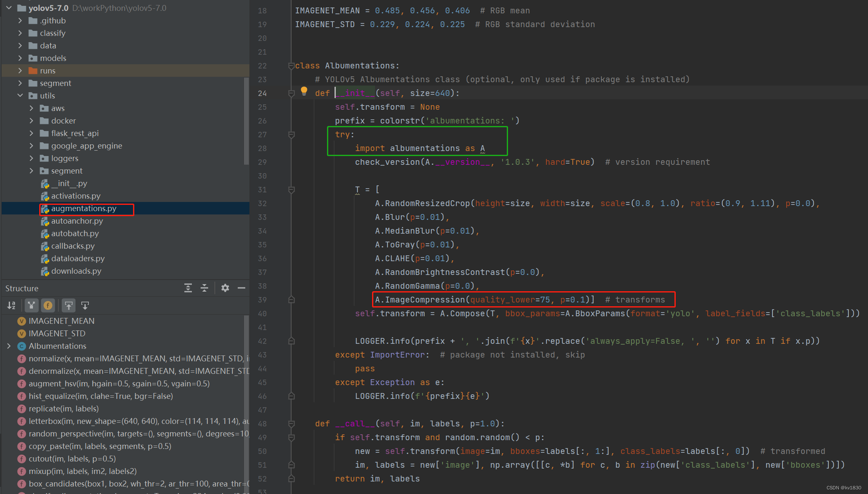Select autoanchor.py in project tree
The image size is (868, 494).
[x=77, y=221]
